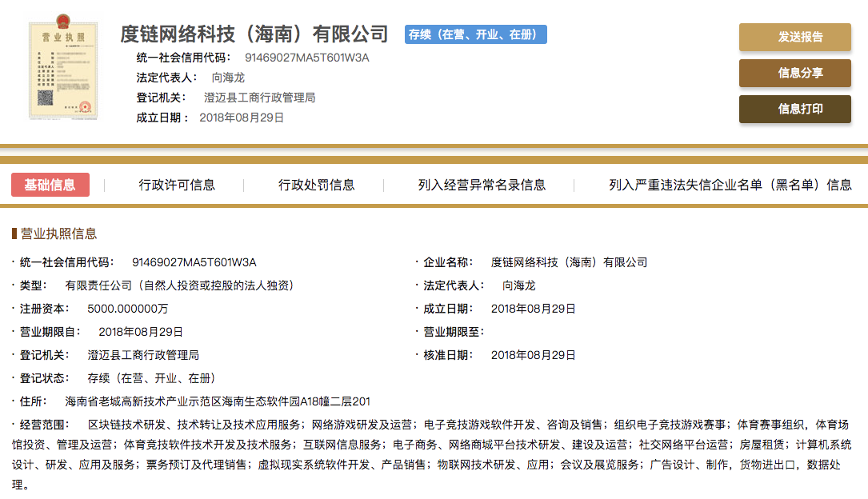Click company title 度链网络科技（海南）有限公司
This screenshot has height=499, width=868.
coord(254,34)
